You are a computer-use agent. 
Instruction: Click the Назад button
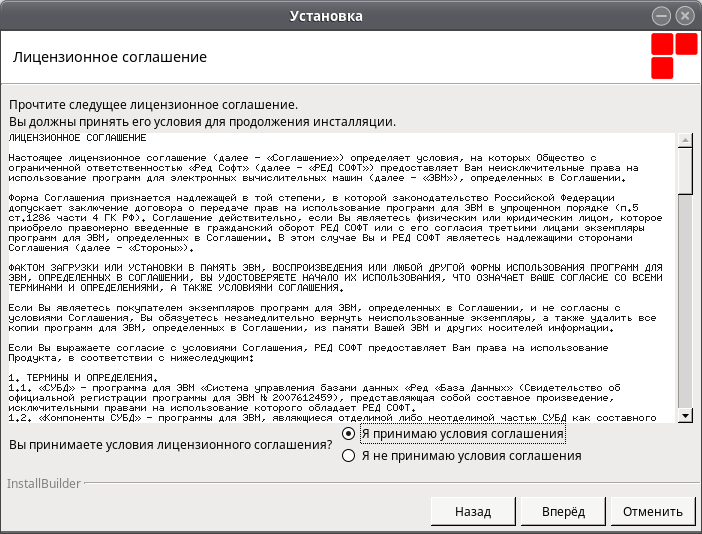coord(473,511)
